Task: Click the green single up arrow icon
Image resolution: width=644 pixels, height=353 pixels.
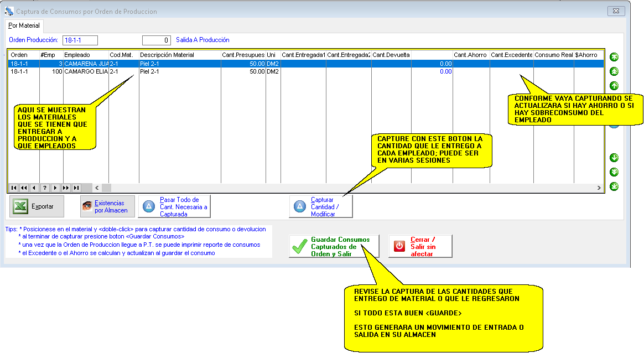Action: tap(614, 86)
